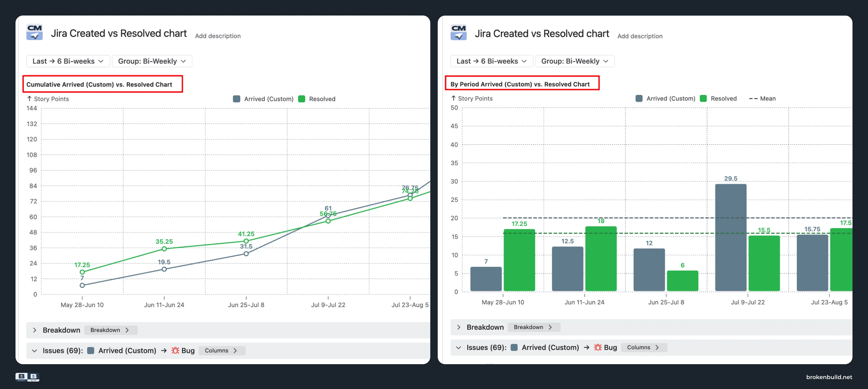868x389 pixels.
Task: Toggle the Mean dashed-line legend entry
Action: click(762, 98)
